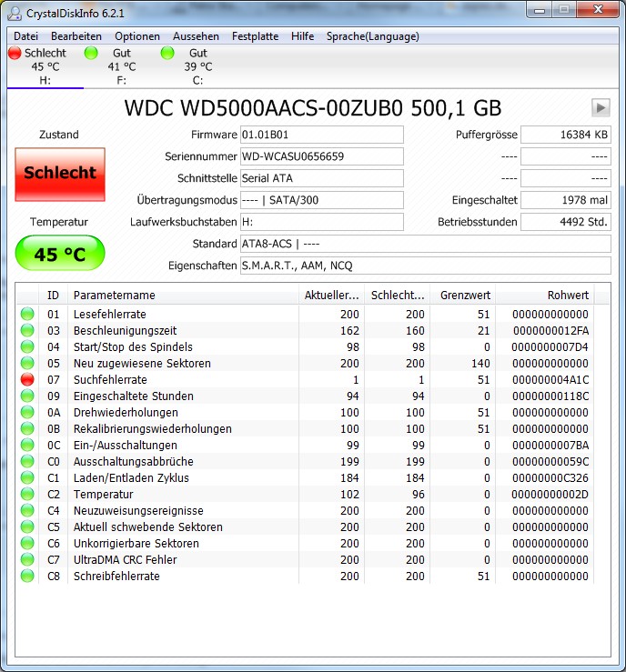
Task: Click the green dot of Eingeschaltete Stunden
Action: click(27, 396)
